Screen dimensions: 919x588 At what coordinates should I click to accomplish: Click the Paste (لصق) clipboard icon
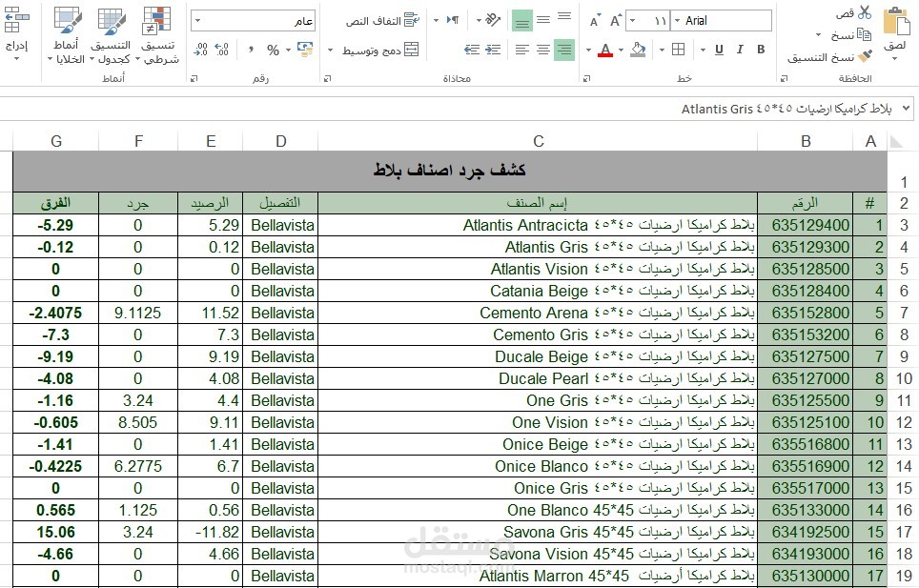click(895, 22)
